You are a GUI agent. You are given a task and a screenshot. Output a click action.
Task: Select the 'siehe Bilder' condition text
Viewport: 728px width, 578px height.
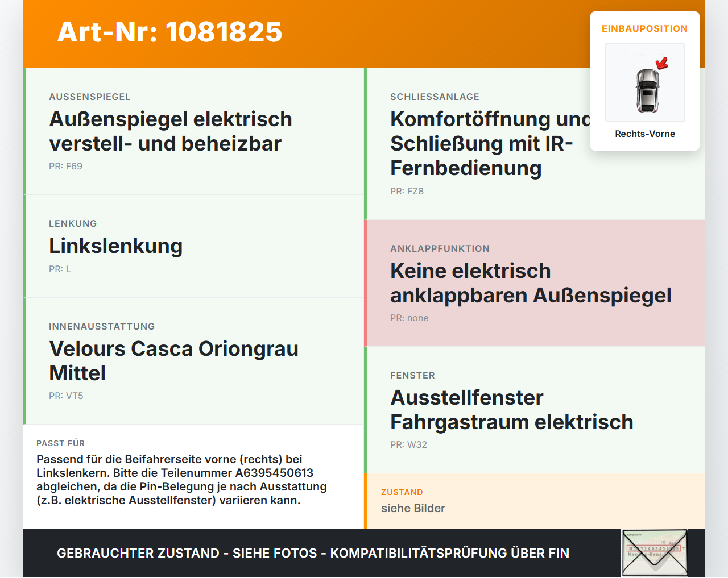coord(413,508)
